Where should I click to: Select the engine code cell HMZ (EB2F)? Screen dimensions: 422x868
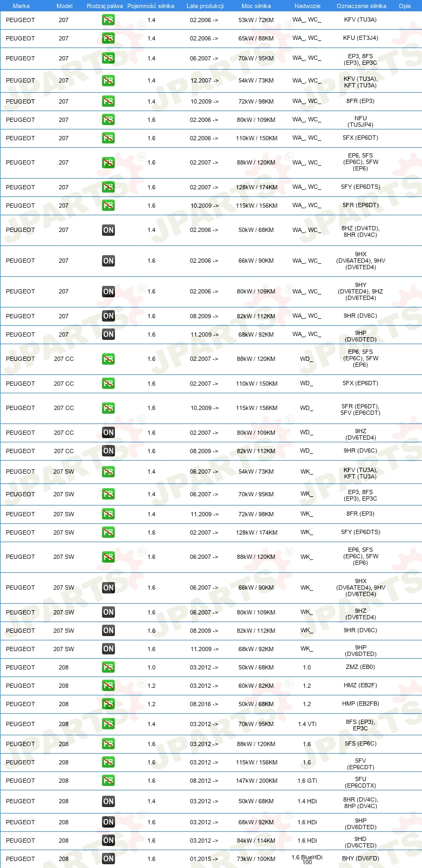pos(360,686)
